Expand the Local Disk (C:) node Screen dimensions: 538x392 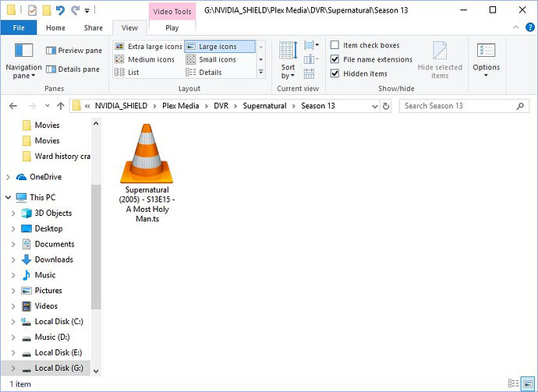tap(13, 322)
